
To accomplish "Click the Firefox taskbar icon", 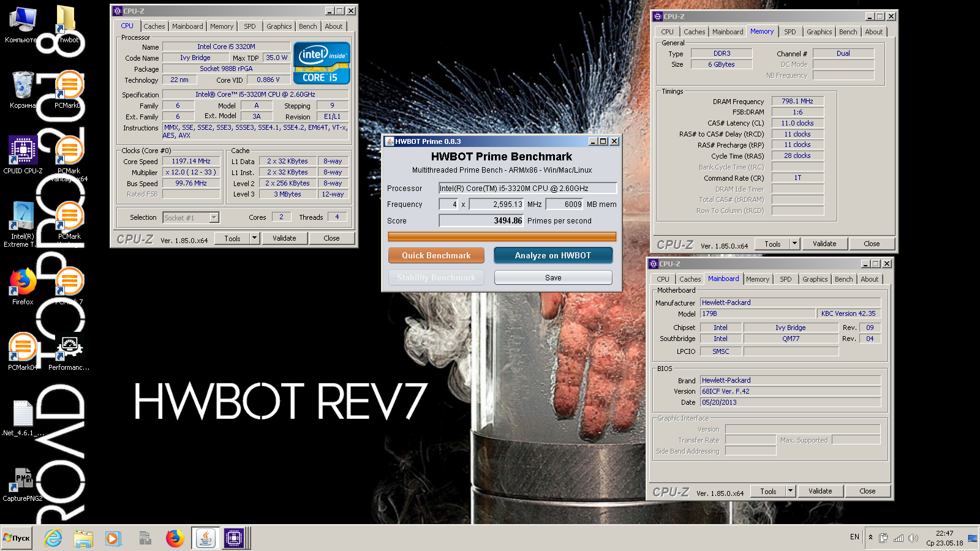I will point(175,538).
